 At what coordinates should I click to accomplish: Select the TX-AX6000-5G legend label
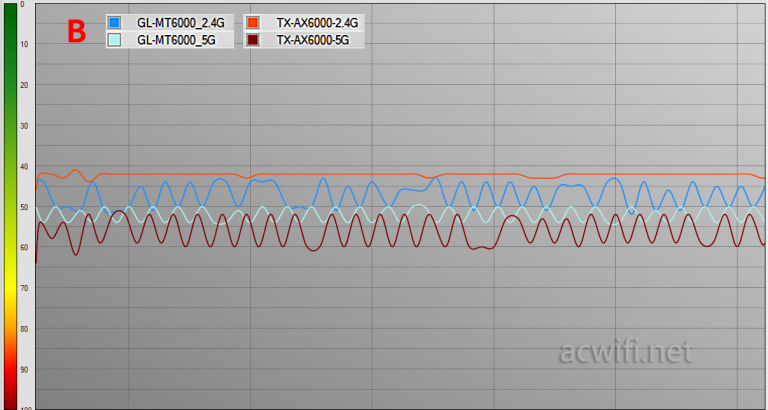pyautogui.click(x=310, y=40)
